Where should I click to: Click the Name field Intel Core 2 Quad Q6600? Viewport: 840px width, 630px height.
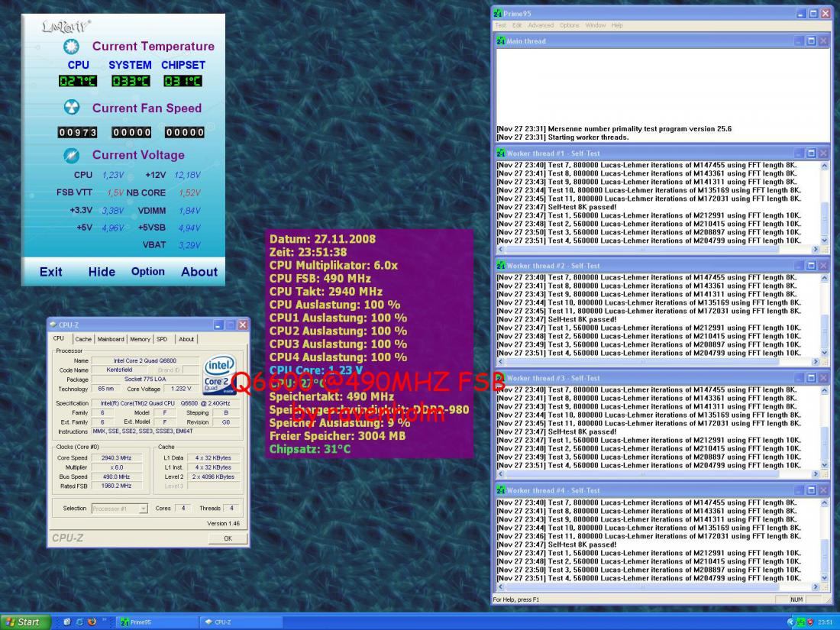coord(144,360)
